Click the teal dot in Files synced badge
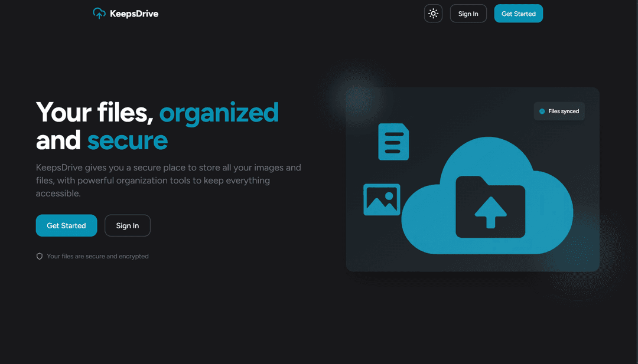The height and width of the screenshot is (364, 638). click(x=542, y=111)
